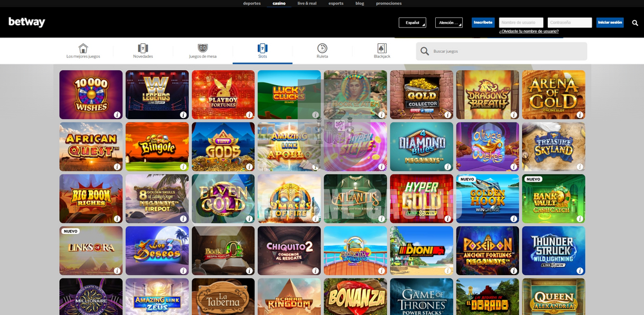The height and width of the screenshot is (315, 644).
Task: Show info for Golden Hook
Action: [514, 219]
